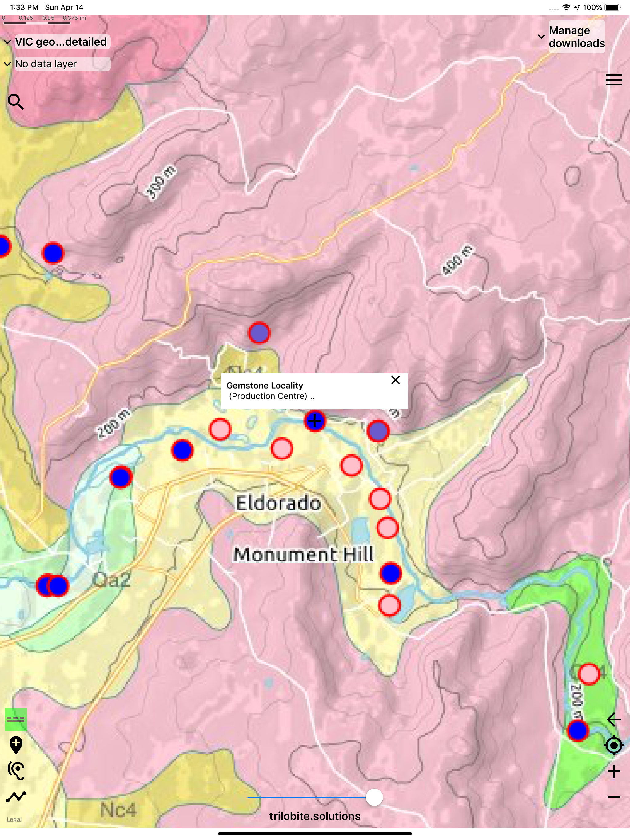Tap the add waypoint pin icon

tap(16, 745)
